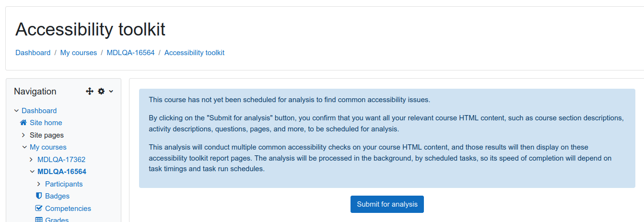Screen dimensions: 644x222
Task: Open the dropdown caret beside the gear
Action: 111,91
